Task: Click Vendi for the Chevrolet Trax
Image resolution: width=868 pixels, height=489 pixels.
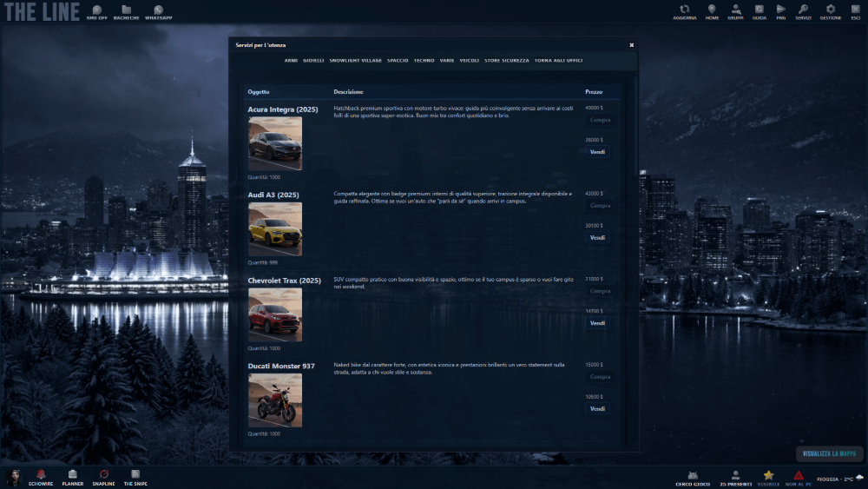Action: click(x=597, y=323)
